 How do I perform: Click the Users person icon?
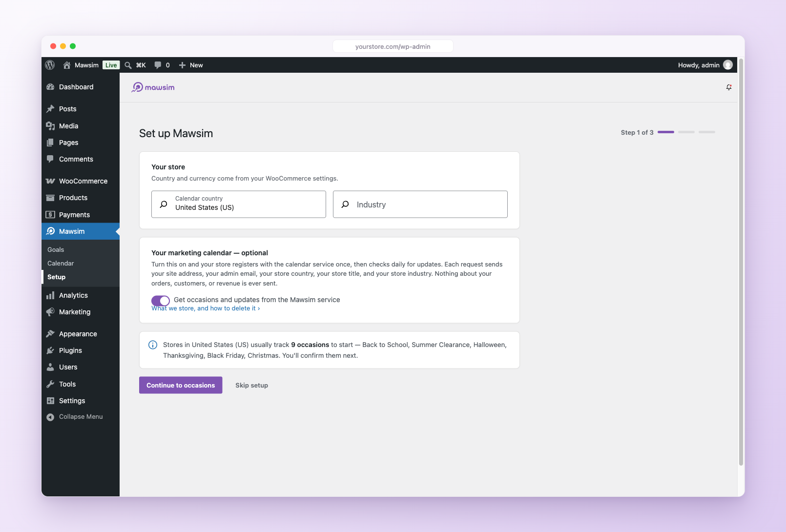coord(50,367)
